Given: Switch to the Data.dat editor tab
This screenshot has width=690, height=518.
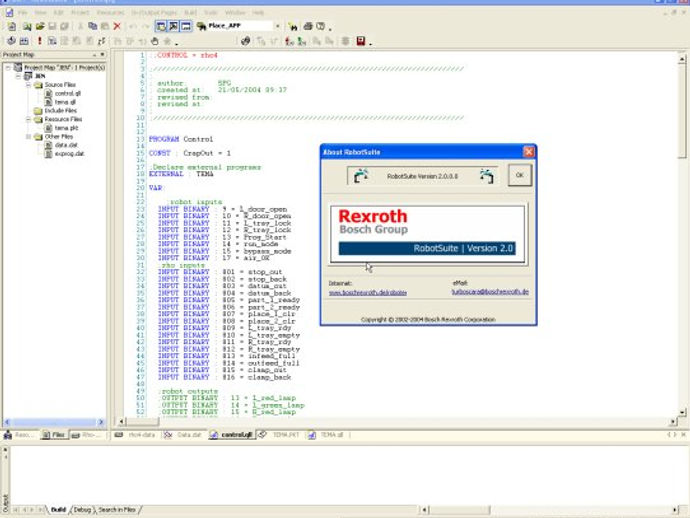Looking at the screenshot, I should (183, 435).
